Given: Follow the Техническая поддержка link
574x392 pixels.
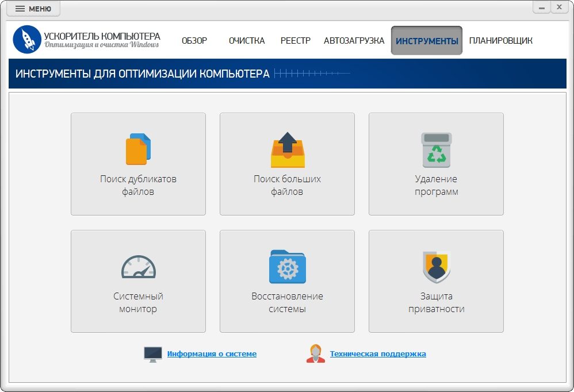Looking at the screenshot, I should 378,354.
